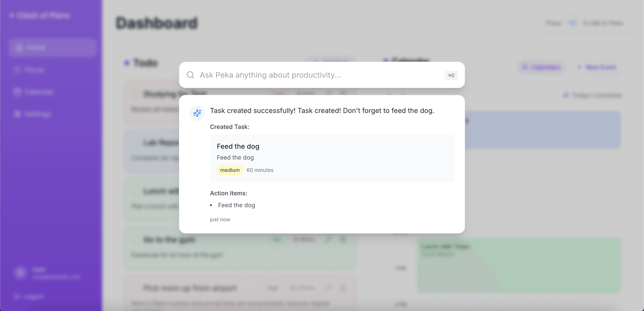The height and width of the screenshot is (311, 644).
Task: Click the Logout icon in sidebar
Action: pos(17,296)
